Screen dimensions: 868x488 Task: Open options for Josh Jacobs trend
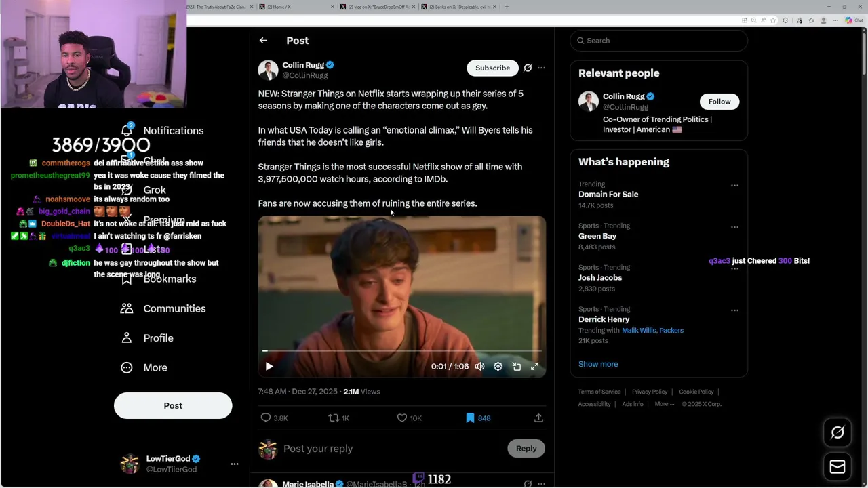tap(734, 268)
